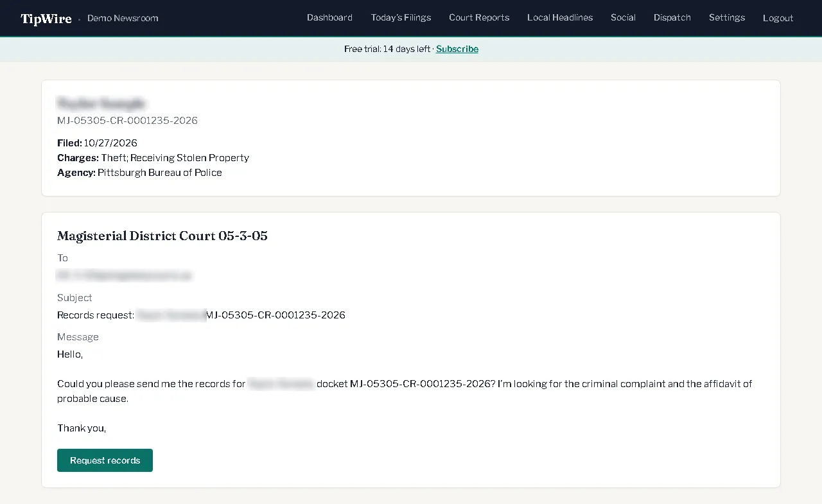Select the 'Magisterial District Court 05-3-05' heading
Viewport: 822px width, 504px height.
162,236
